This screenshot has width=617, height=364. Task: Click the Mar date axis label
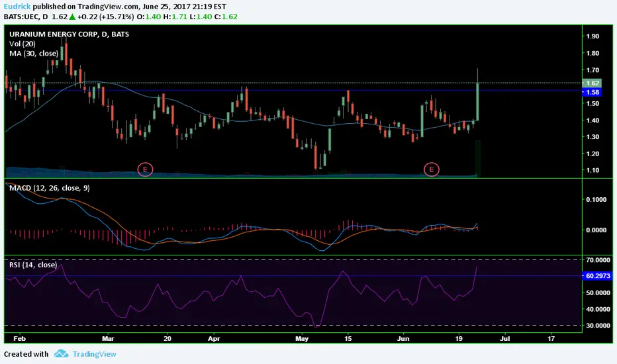click(x=108, y=338)
